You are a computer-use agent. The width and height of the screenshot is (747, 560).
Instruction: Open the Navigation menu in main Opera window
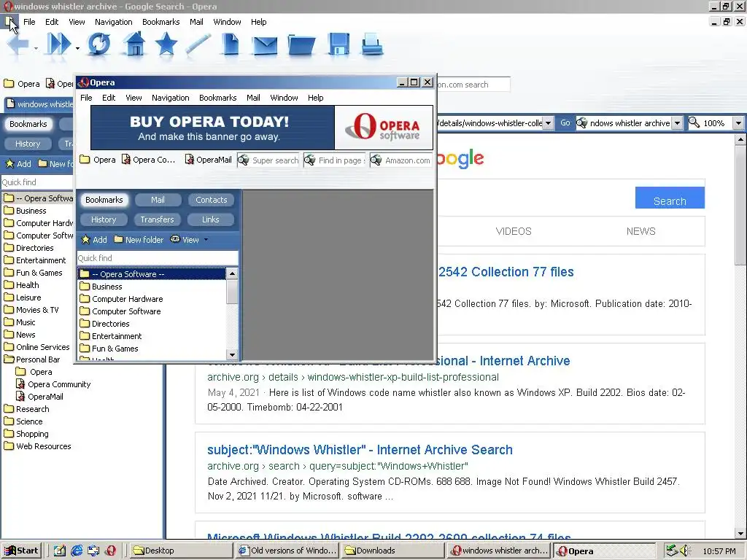[x=113, y=22]
